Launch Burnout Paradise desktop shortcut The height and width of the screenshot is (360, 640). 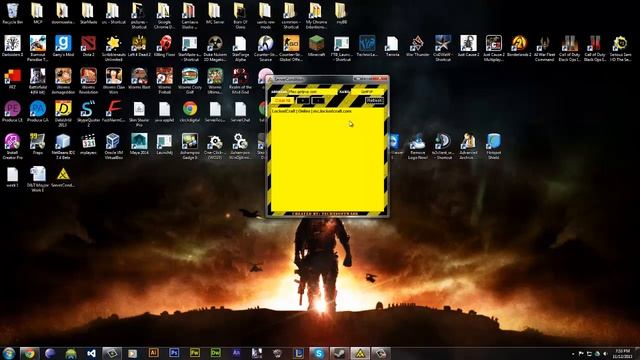coord(38,48)
